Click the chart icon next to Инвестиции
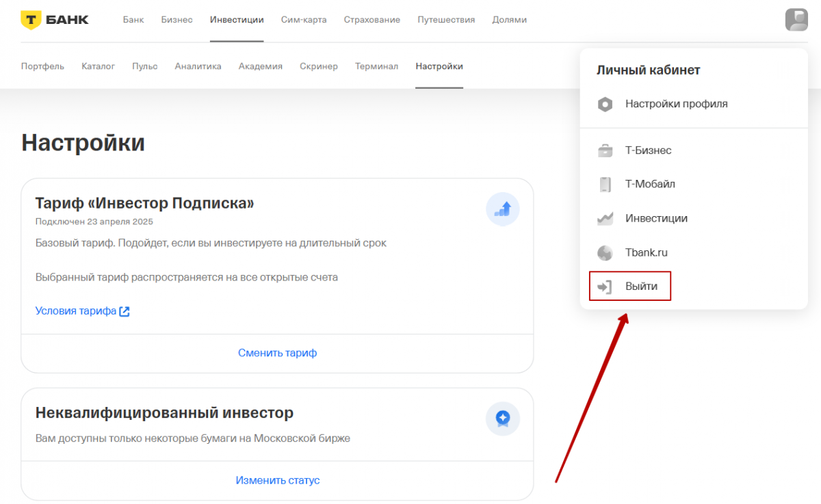The width and height of the screenshot is (821, 504). coord(605,219)
